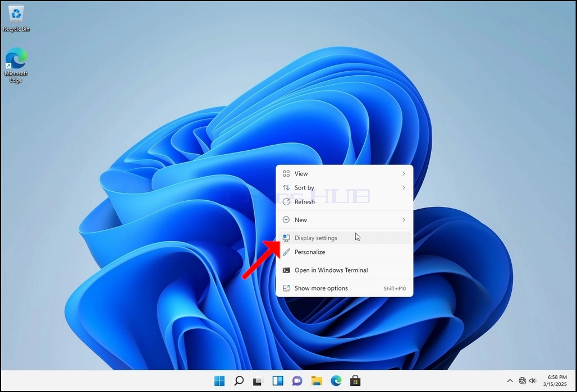Open network status icon in tray
This screenshot has width=577, height=392.
click(522, 381)
